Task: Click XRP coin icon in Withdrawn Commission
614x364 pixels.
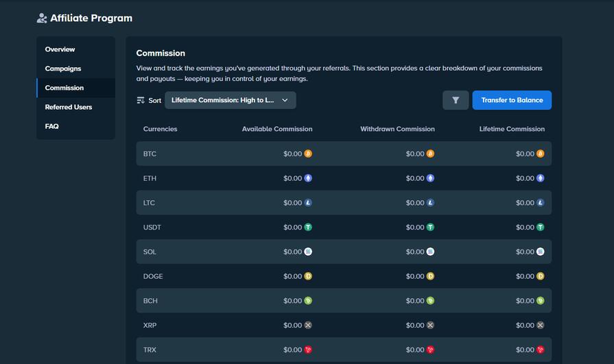Action: pyautogui.click(x=430, y=325)
